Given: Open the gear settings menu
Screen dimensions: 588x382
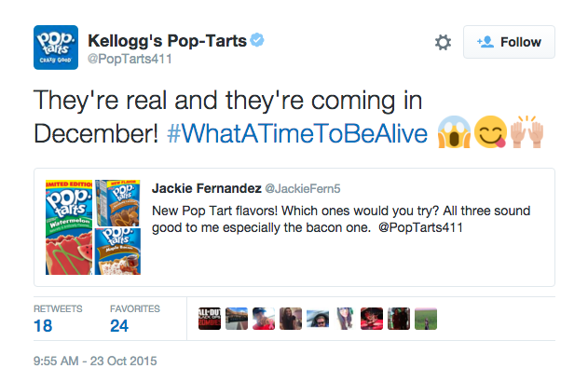Looking at the screenshot, I should pos(444,42).
